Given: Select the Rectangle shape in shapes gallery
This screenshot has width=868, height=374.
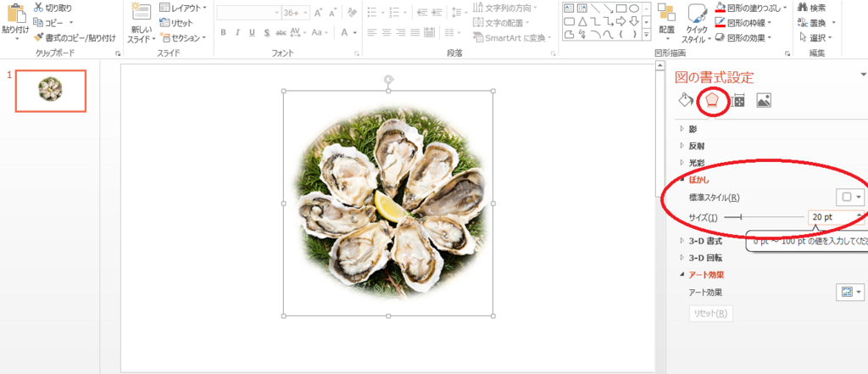Looking at the screenshot, I should 621,8.
